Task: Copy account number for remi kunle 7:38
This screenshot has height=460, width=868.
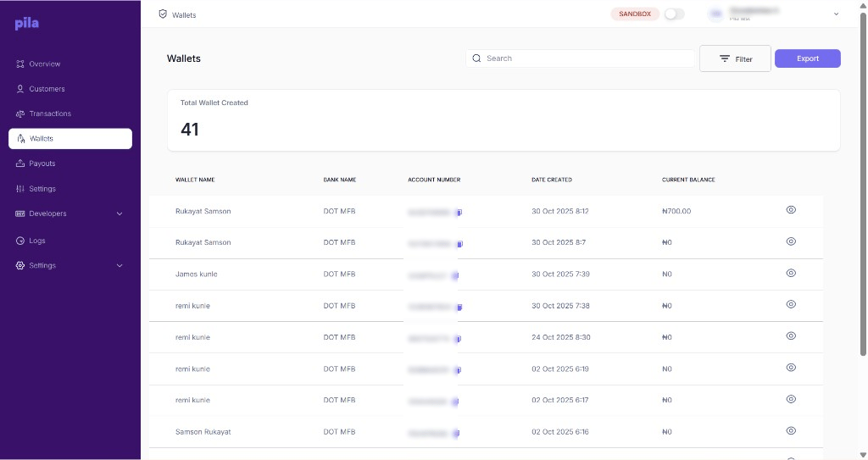Action: click(x=459, y=307)
